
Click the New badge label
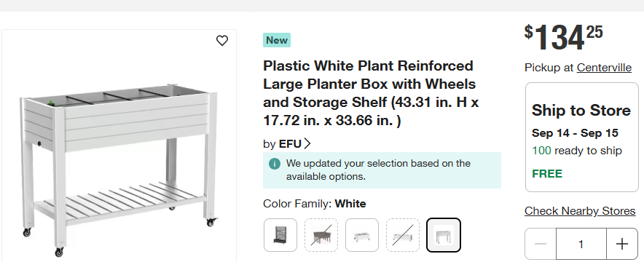pyautogui.click(x=277, y=40)
